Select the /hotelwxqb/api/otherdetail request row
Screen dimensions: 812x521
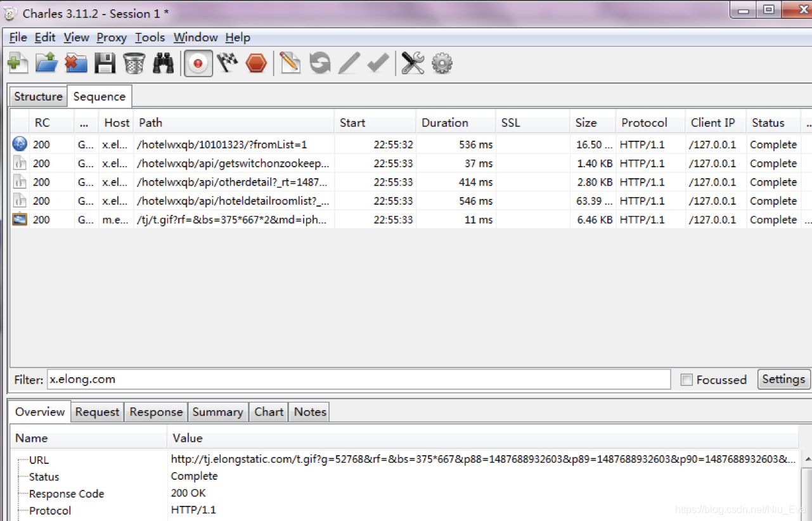point(411,182)
